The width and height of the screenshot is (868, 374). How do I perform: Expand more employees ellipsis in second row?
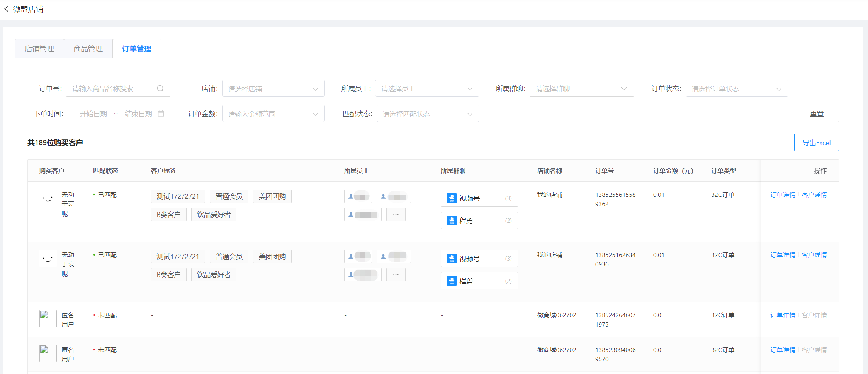(x=396, y=274)
